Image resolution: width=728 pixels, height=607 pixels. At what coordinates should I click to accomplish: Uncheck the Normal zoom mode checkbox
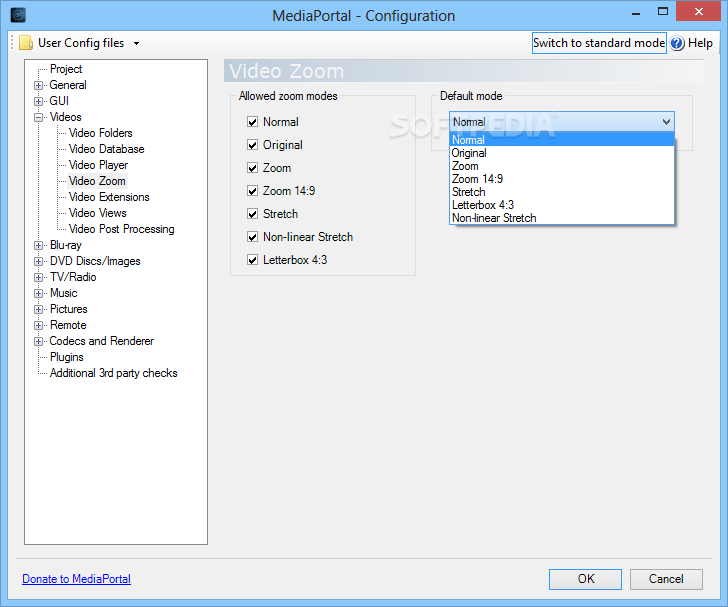tap(253, 122)
